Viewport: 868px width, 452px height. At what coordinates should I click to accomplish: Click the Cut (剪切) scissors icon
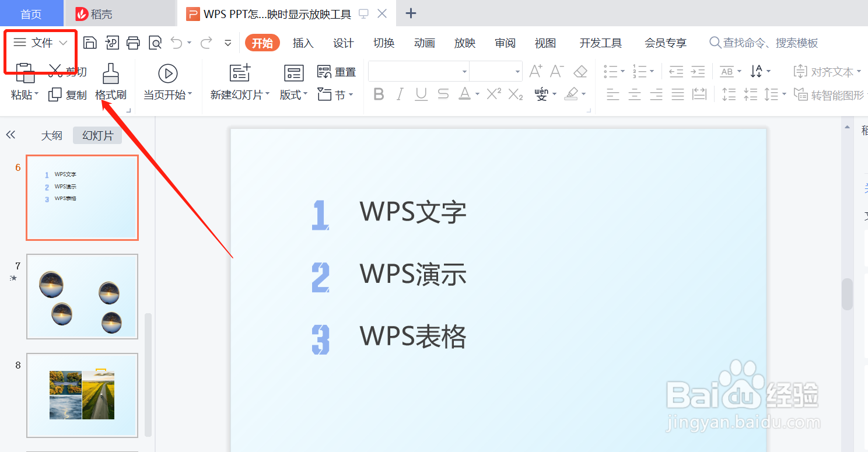pyautogui.click(x=55, y=71)
